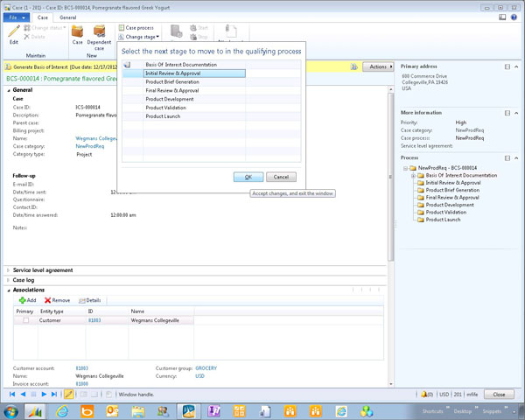Click the Edit pencil icon in ribbon
525x420 pixels.
point(14,31)
